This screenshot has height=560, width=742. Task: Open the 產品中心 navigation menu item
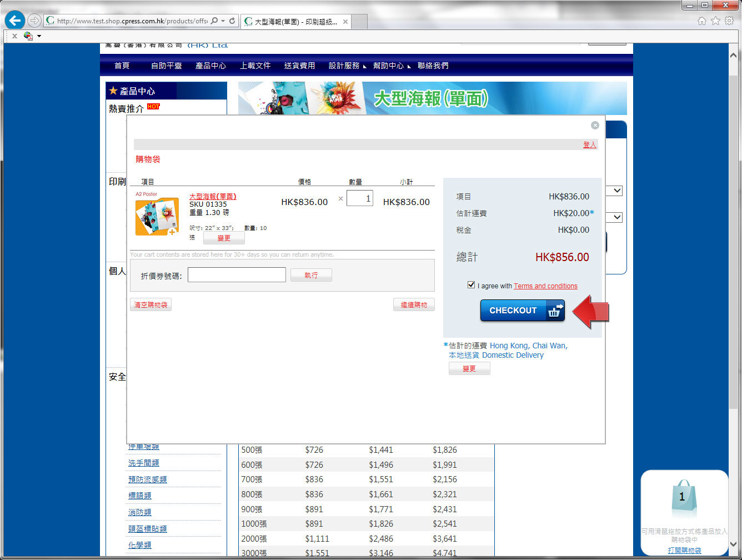click(210, 66)
